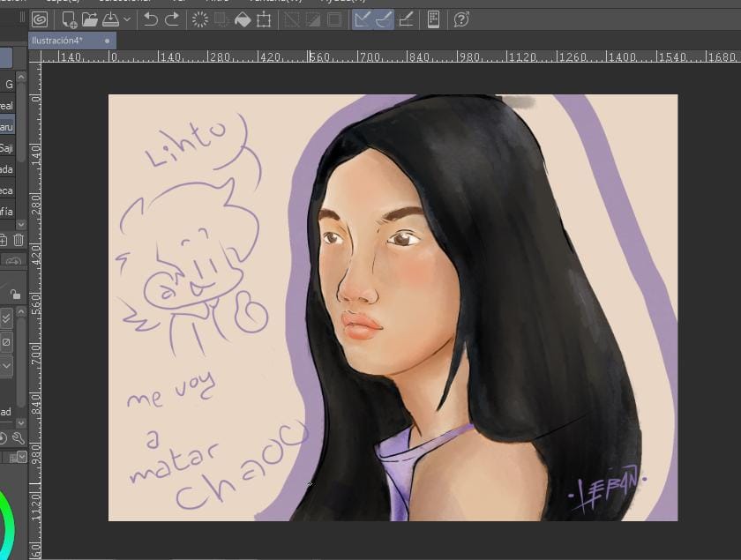This screenshot has height=560, width=741.
Task: Select highlighted sub tool ending 'aru'
Action: click(7, 127)
